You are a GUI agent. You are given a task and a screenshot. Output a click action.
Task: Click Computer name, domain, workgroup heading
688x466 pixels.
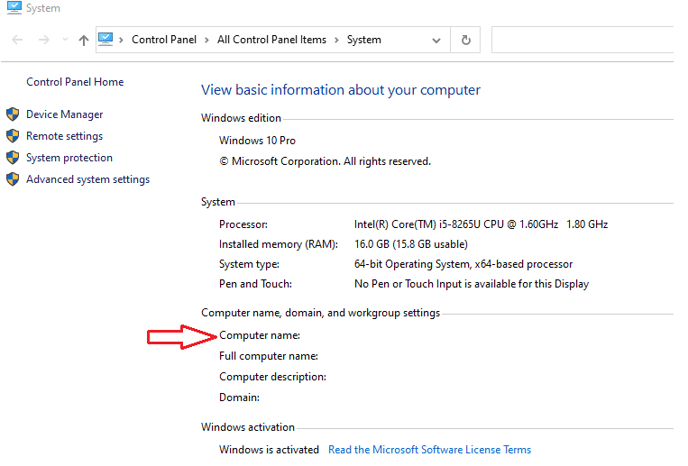[x=321, y=313]
